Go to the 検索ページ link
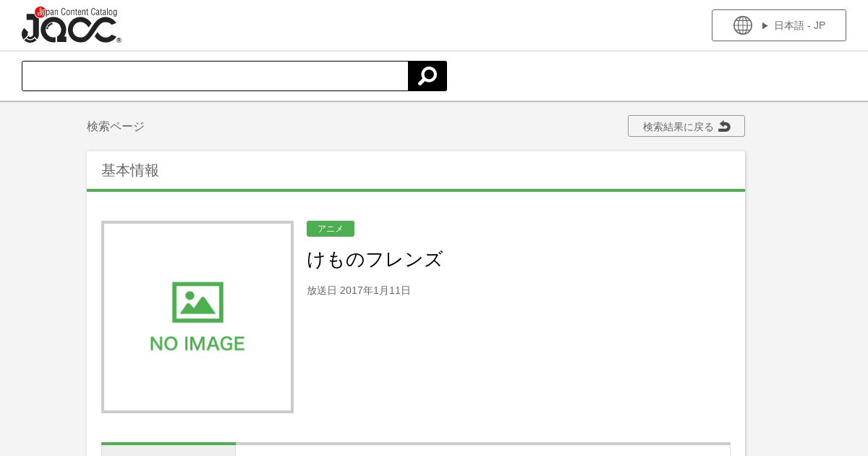 (116, 126)
